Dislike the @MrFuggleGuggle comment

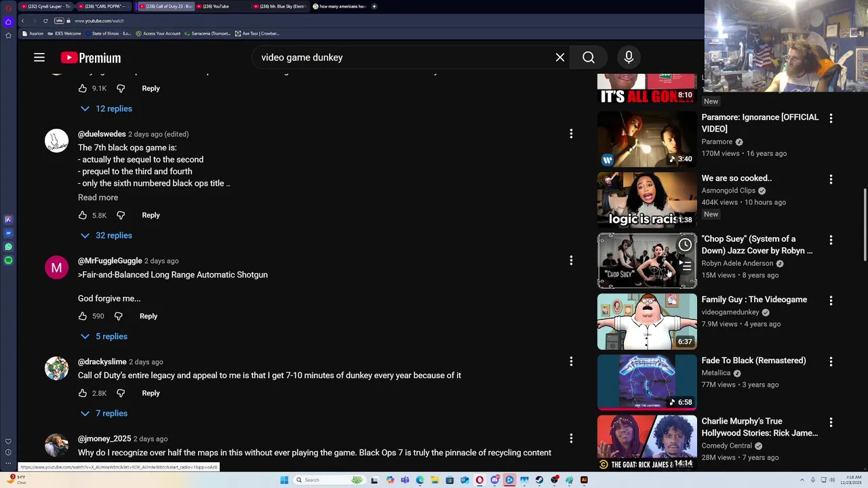pyautogui.click(x=118, y=316)
